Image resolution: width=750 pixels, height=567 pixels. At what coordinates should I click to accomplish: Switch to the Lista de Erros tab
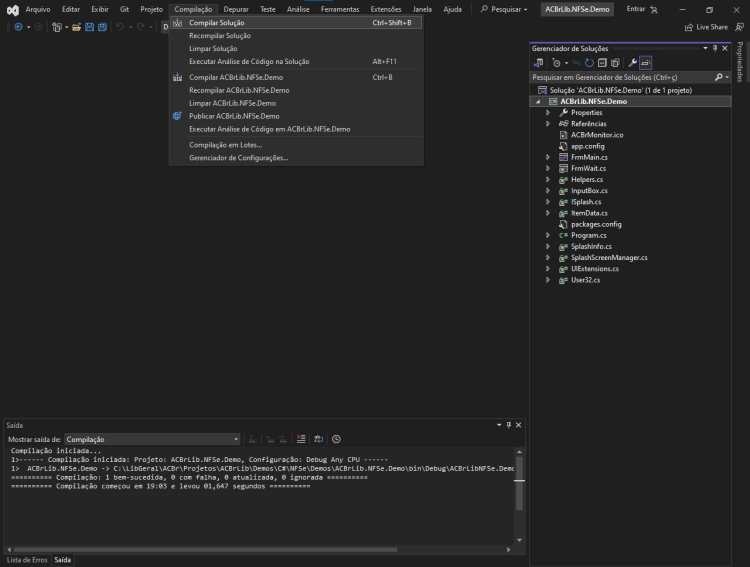27,560
